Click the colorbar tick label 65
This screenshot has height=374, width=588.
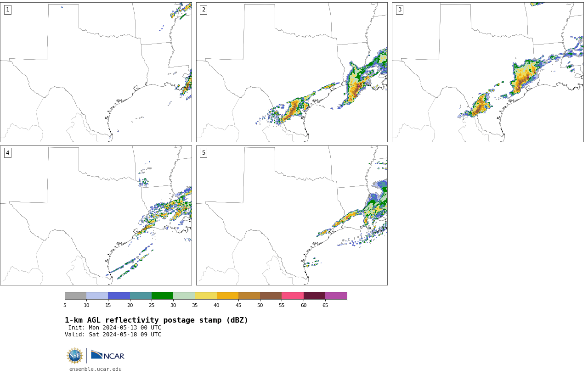pos(325,305)
